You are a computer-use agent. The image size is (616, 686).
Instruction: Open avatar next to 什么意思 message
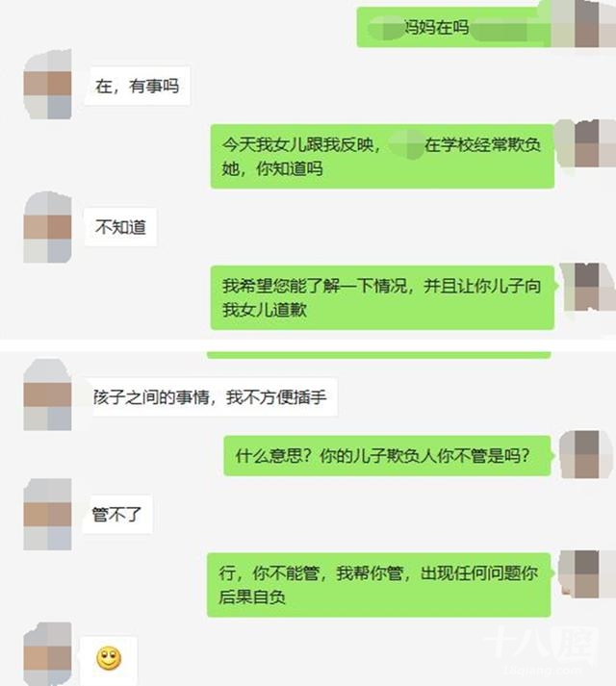[x=586, y=454]
